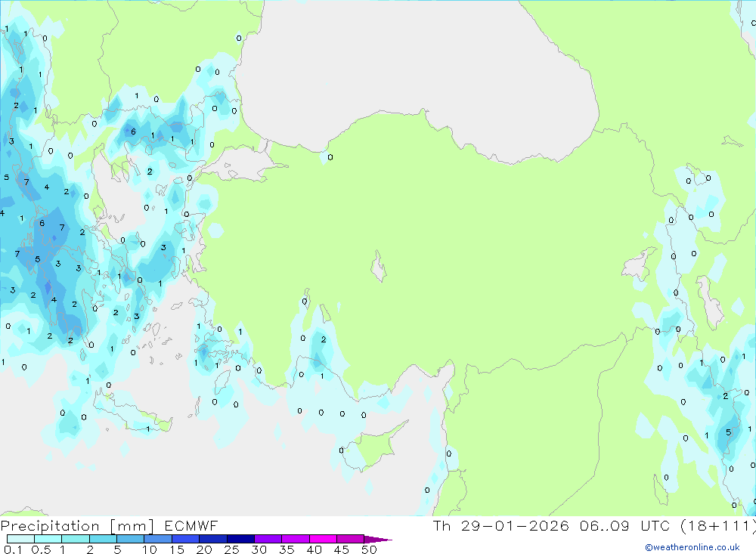This screenshot has width=756, height=554.
Task: Click legend value '15'
Action: click(177, 549)
